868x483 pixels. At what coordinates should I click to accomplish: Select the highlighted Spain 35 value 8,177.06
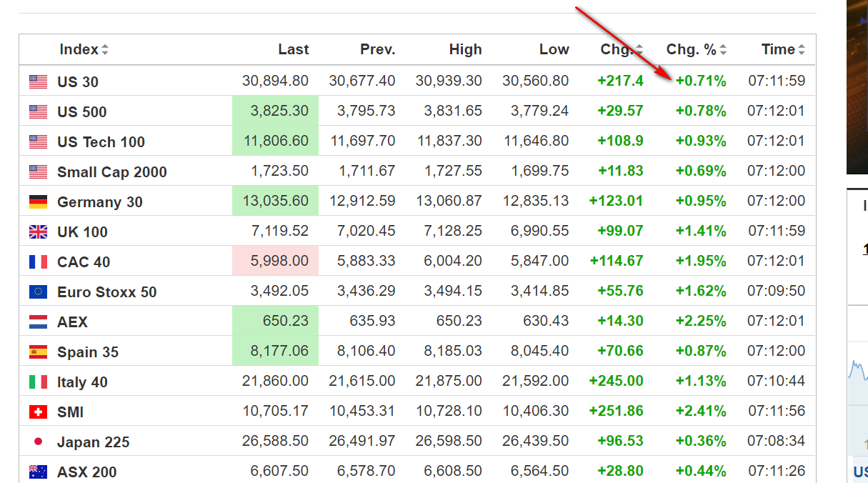(x=276, y=351)
